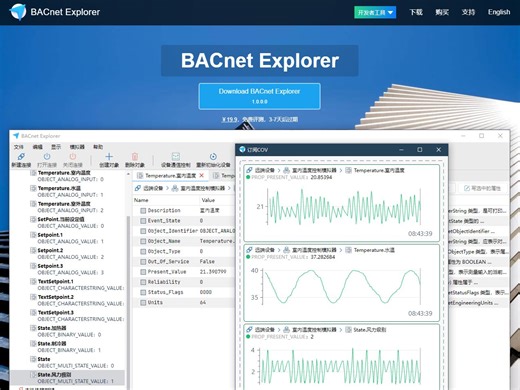
Task: Click the object icon before Temperature.水温 in the COV chart
Action: pos(348,250)
